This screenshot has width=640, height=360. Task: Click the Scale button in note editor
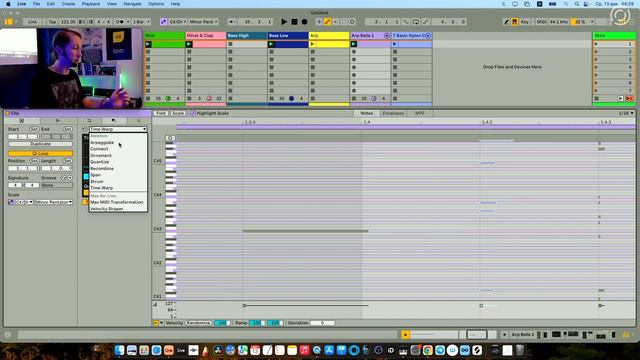(x=178, y=113)
